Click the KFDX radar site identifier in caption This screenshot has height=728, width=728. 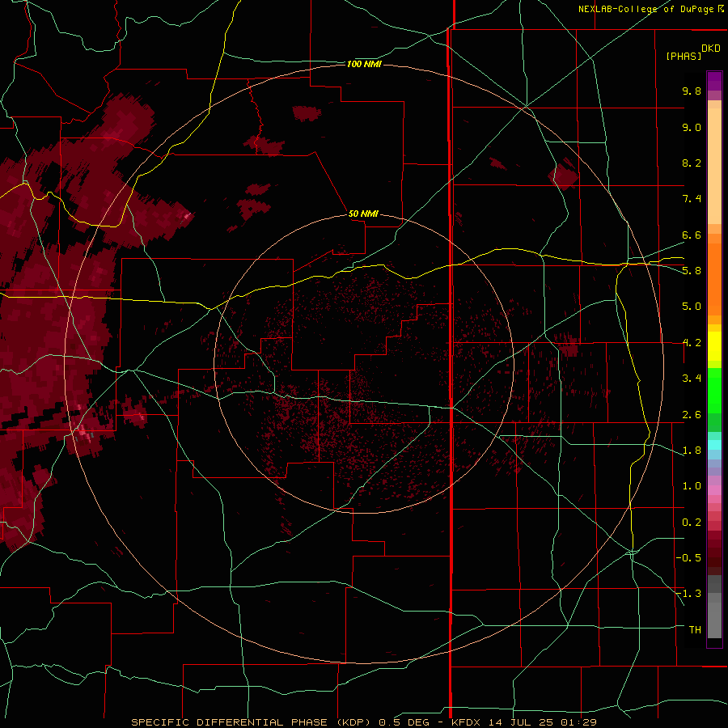point(467,722)
